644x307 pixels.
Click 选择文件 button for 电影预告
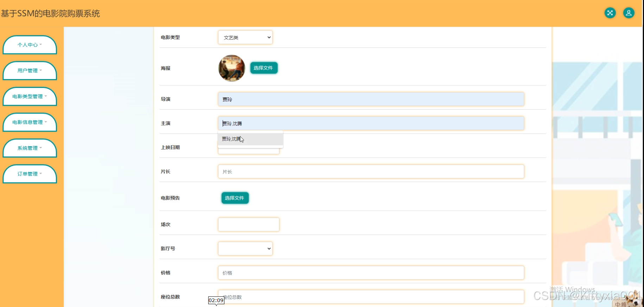[x=235, y=198]
